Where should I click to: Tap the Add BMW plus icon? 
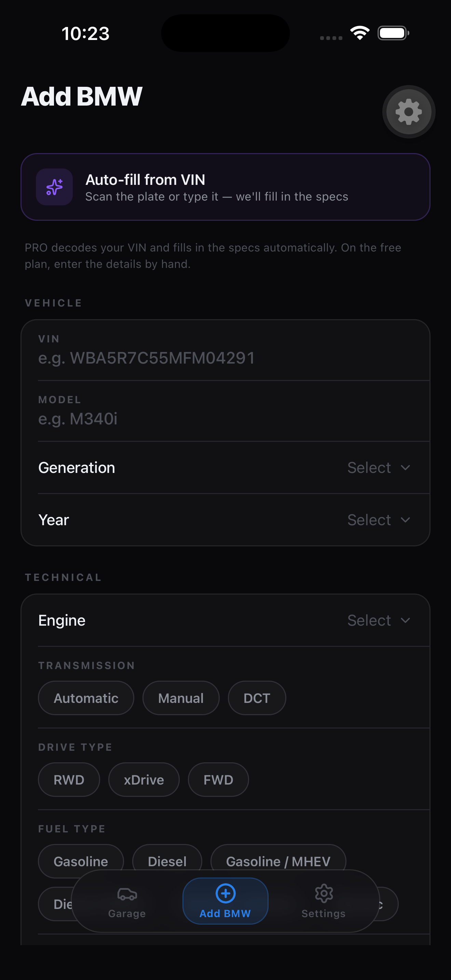[225, 893]
